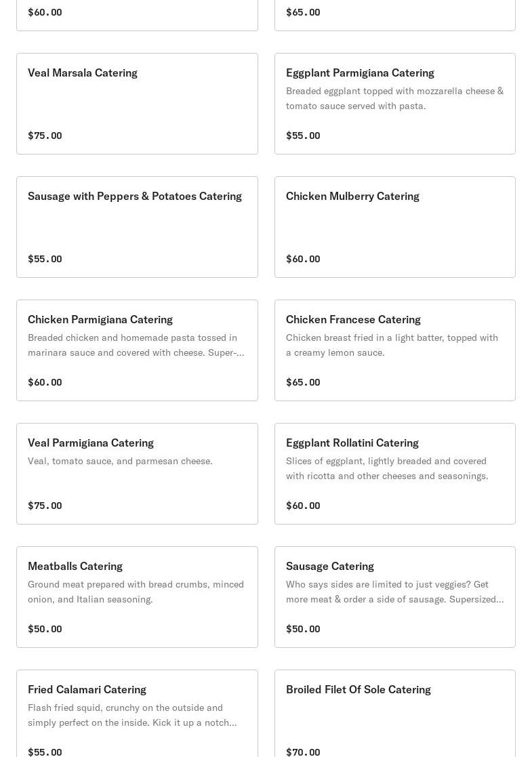
Task: Select the Eggplant Parmigiana Catering title
Action: (360, 73)
